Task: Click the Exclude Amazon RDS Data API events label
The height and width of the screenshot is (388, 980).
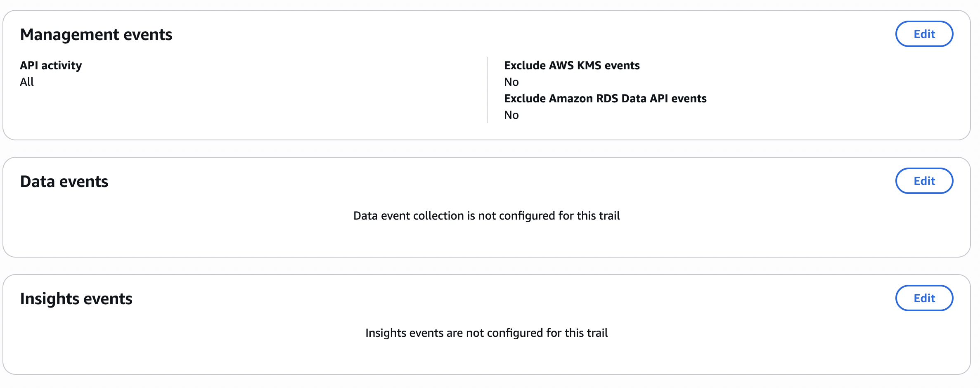Action: (605, 98)
